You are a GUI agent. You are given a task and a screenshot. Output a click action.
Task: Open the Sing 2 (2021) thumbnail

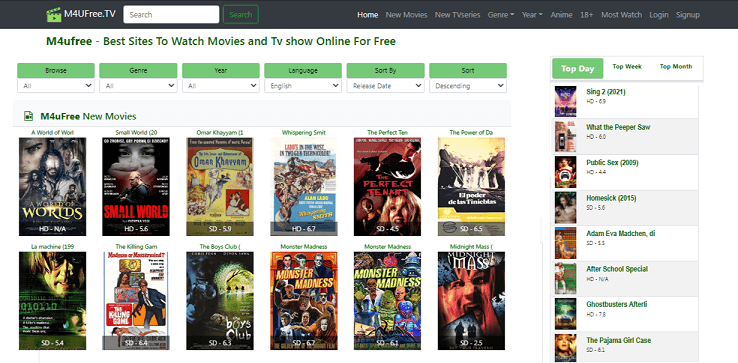(565, 101)
